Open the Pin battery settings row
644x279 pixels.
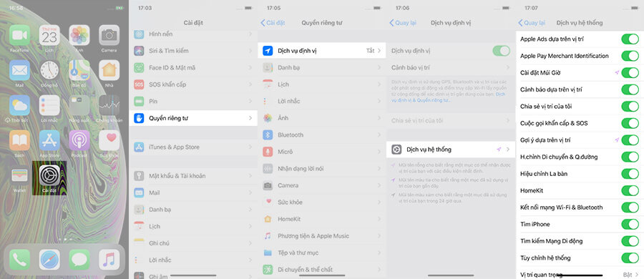tap(193, 102)
